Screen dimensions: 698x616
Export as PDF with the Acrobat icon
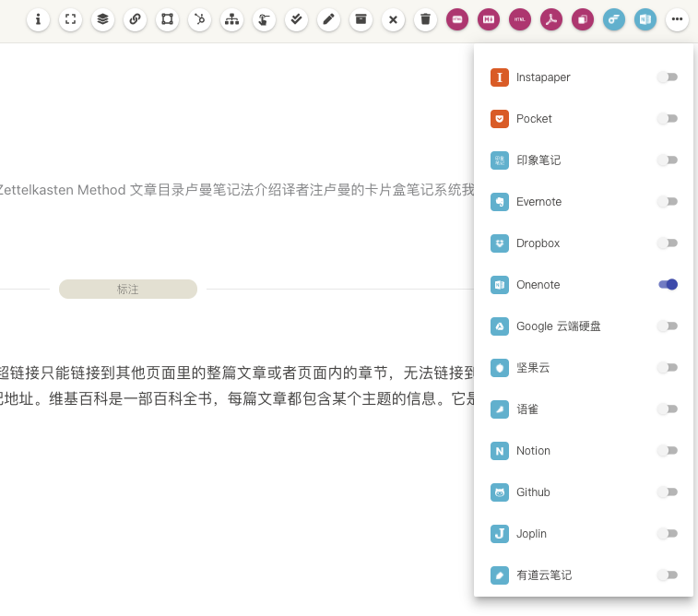(x=551, y=19)
